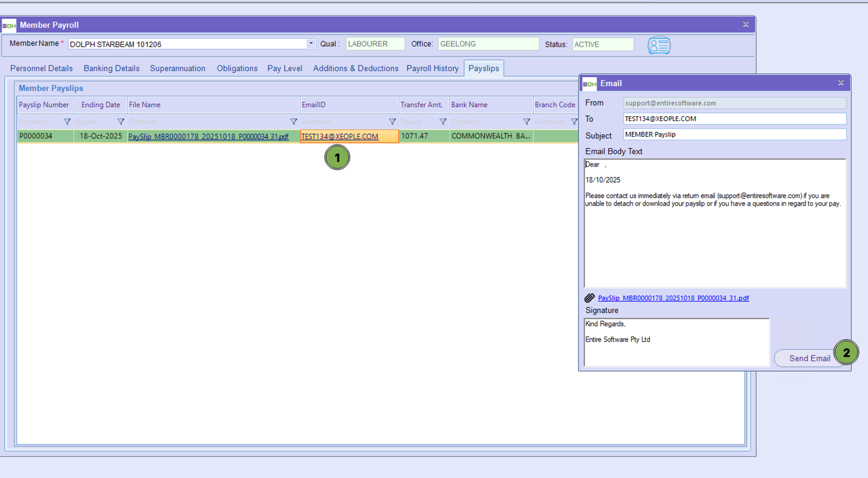Click the Subject input field

[x=734, y=135]
